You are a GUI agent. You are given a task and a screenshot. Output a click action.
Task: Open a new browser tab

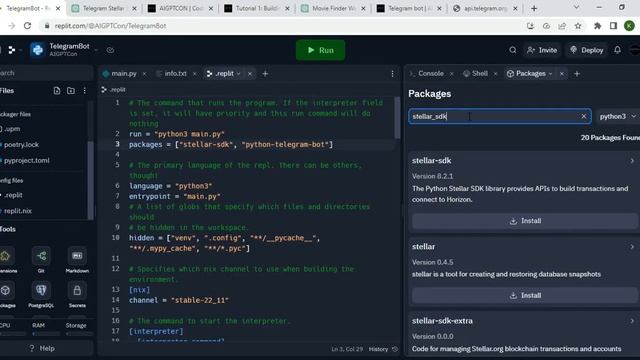tap(534, 8)
